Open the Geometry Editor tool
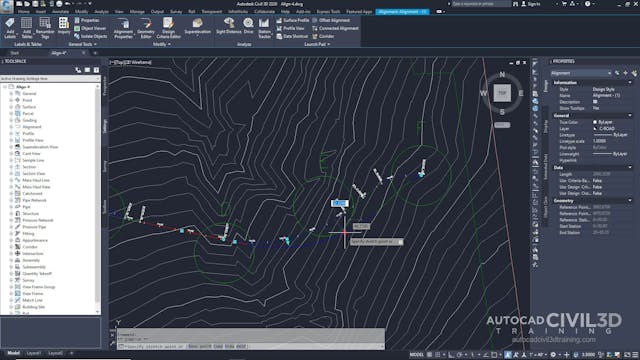The height and width of the screenshot is (360, 640). [146, 28]
